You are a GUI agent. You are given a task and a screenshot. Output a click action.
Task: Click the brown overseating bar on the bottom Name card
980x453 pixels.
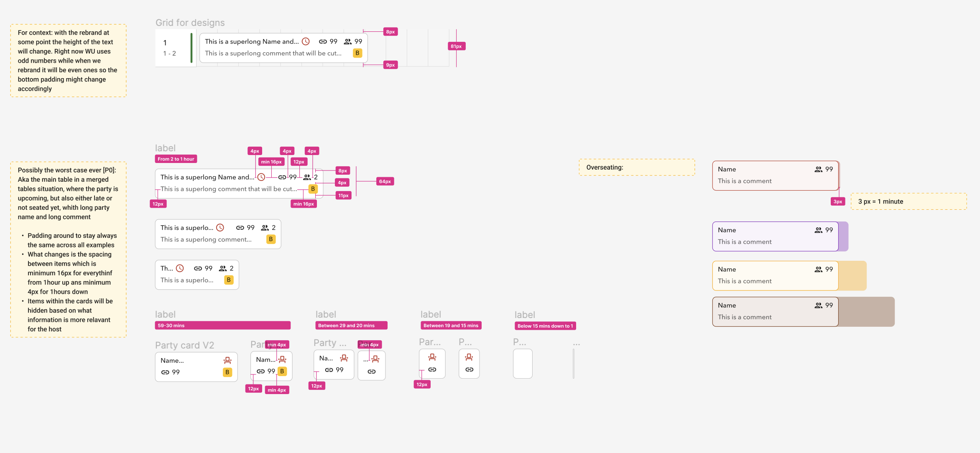866,312
